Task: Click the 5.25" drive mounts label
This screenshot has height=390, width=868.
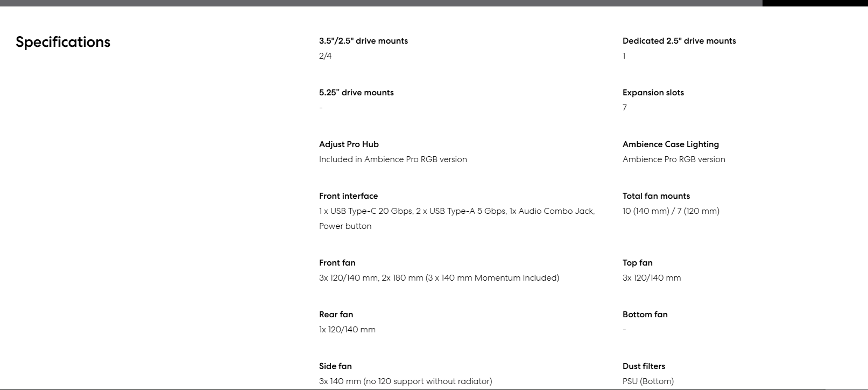Action: [356, 93]
